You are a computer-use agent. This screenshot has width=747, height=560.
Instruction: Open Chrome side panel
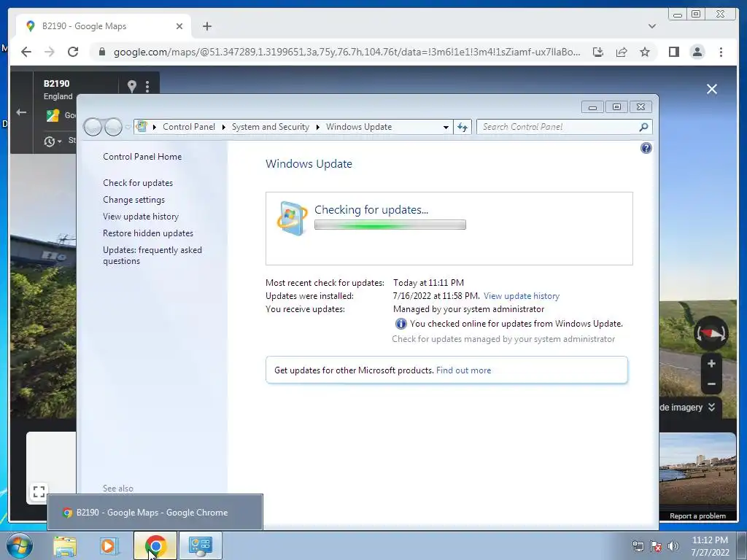tap(673, 52)
